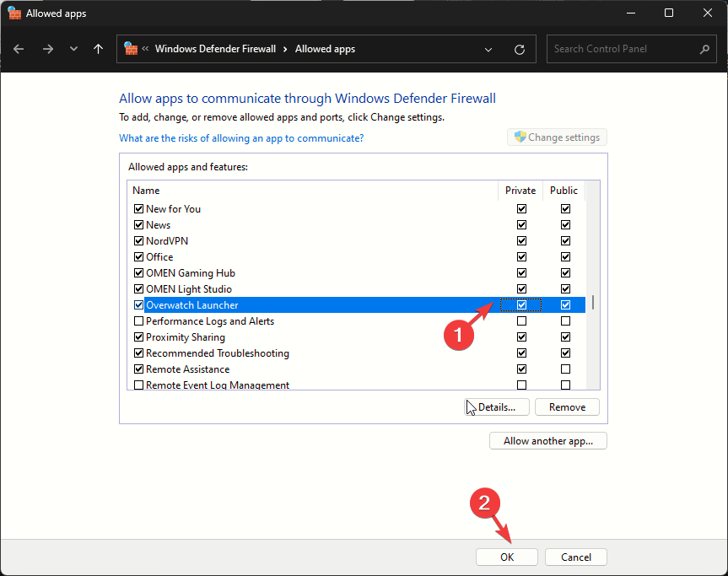Toggle the OMEN Gaming Hub checkbox
Screen dimensions: 728x576
tap(138, 273)
